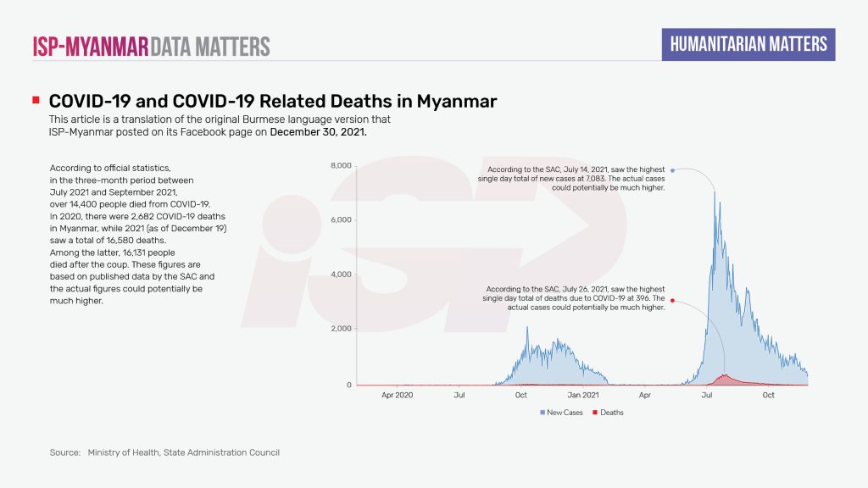
Task: Open the Humanitarian Matters badge
Action: [748, 44]
